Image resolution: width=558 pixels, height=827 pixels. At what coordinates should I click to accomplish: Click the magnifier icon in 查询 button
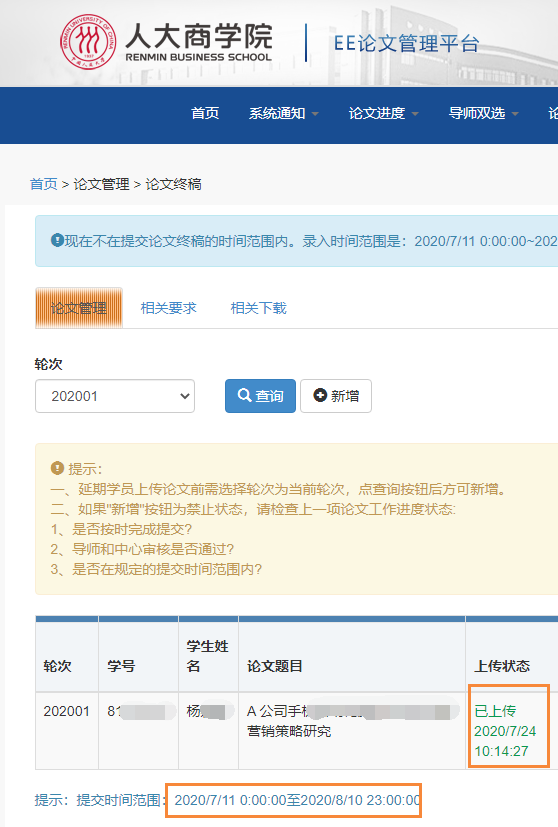(x=244, y=395)
